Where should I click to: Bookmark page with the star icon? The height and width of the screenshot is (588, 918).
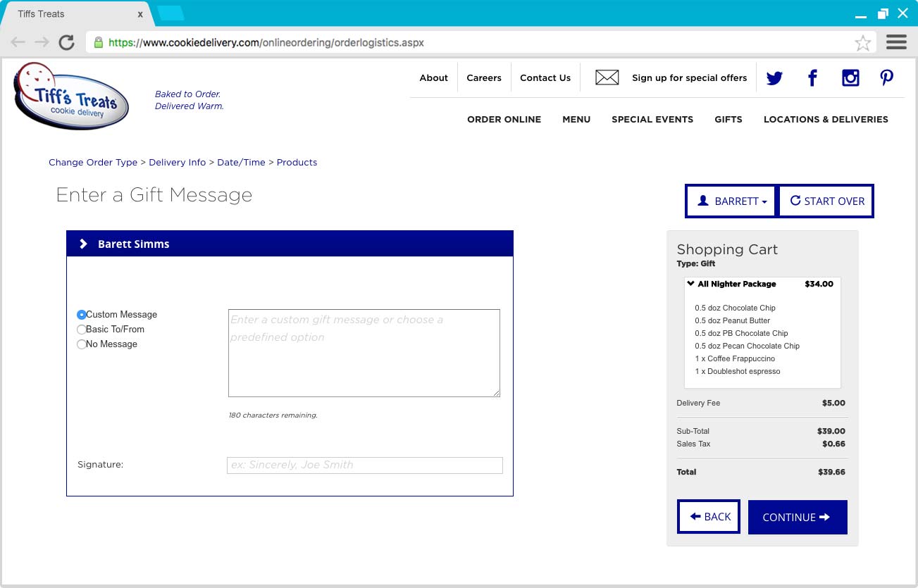[862, 43]
